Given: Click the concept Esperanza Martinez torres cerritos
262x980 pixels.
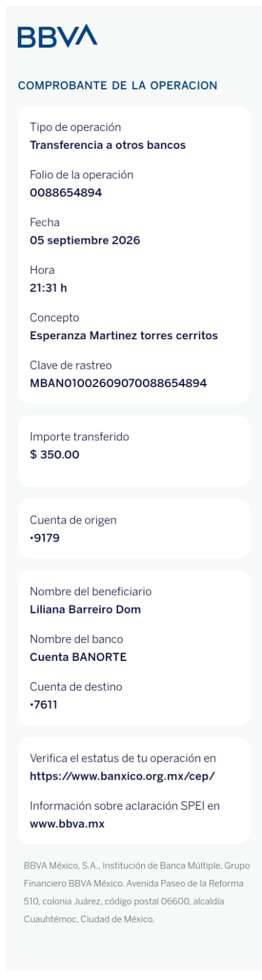Looking at the screenshot, I should coord(124,336).
